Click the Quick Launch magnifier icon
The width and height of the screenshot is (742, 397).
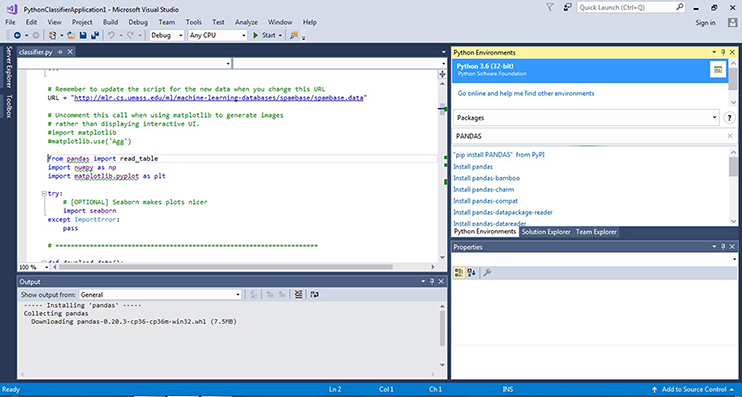click(680, 7)
